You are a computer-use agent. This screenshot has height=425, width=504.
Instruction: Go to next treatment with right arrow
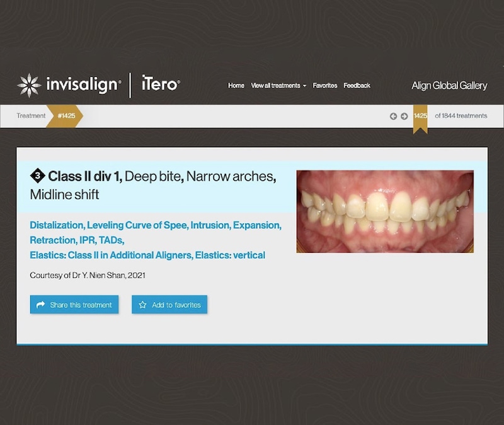click(404, 116)
